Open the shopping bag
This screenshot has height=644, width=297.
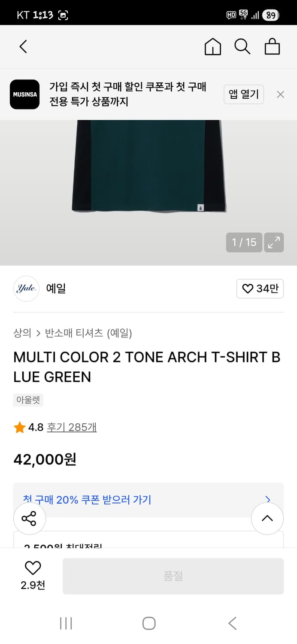[x=272, y=46]
